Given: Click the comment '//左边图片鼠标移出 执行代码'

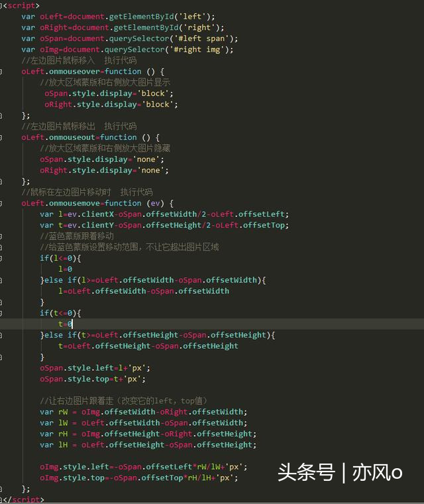Looking at the screenshot, I should tap(79, 126).
